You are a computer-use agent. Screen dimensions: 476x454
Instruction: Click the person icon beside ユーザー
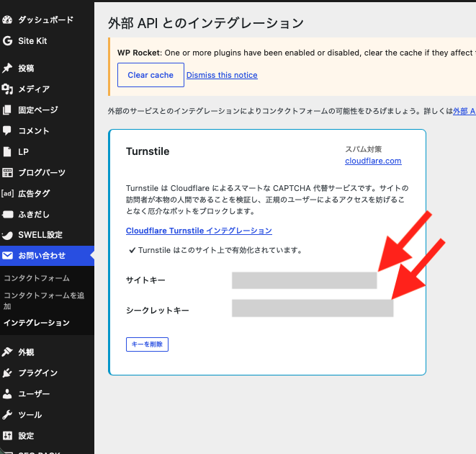(7, 394)
